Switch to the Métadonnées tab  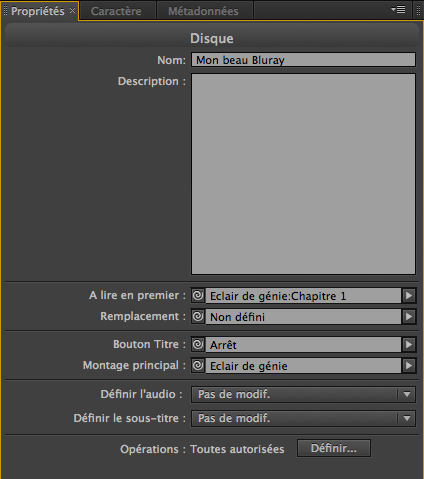[204, 11]
